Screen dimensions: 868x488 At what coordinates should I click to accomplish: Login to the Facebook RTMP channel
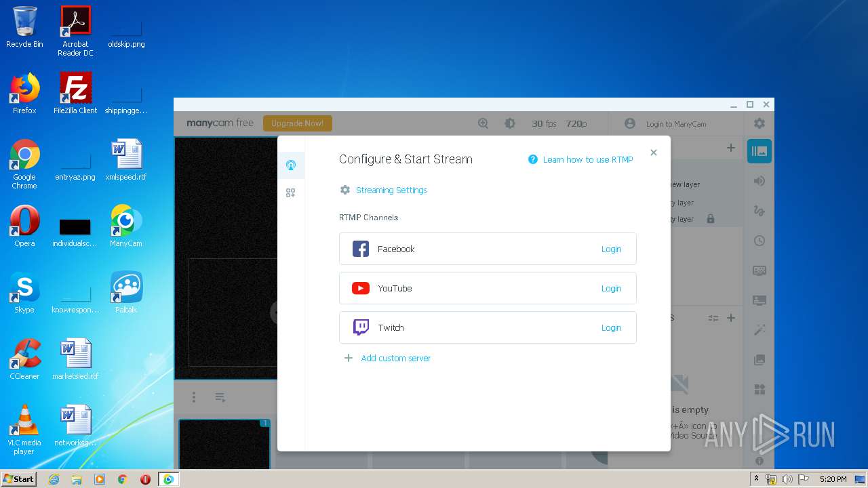click(611, 249)
